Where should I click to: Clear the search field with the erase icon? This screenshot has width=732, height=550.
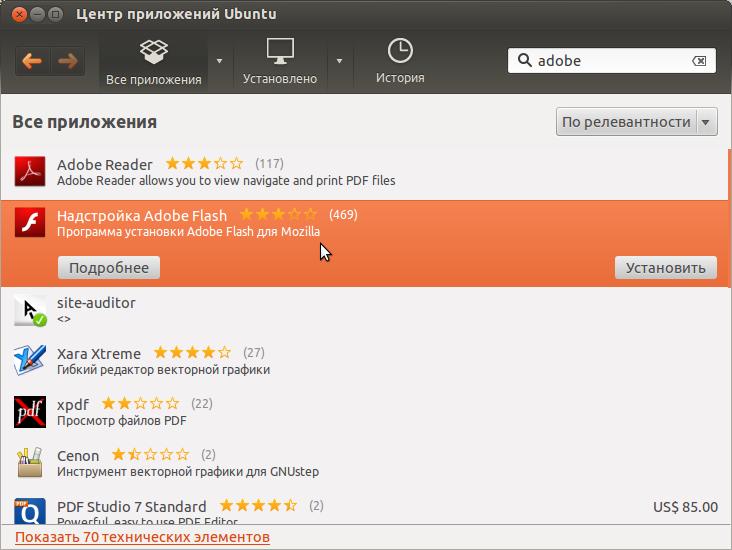click(699, 61)
